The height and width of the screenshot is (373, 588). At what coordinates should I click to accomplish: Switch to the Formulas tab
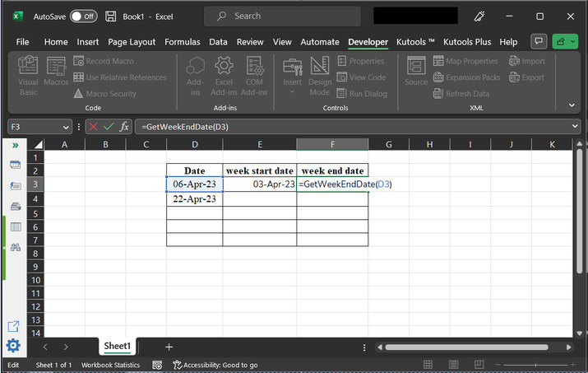(182, 42)
